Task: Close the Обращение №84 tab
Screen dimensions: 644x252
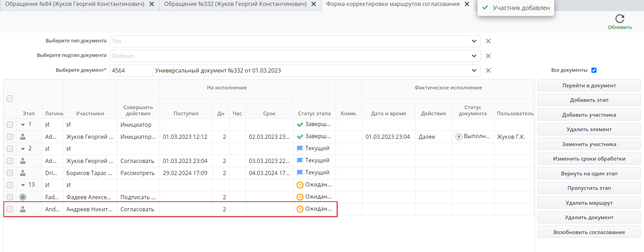Action: pyautogui.click(x=152, y=4)
